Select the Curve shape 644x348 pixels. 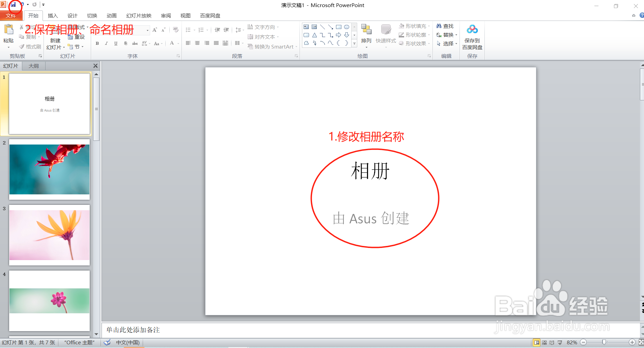pyautogui.click(x=331, y=43)
